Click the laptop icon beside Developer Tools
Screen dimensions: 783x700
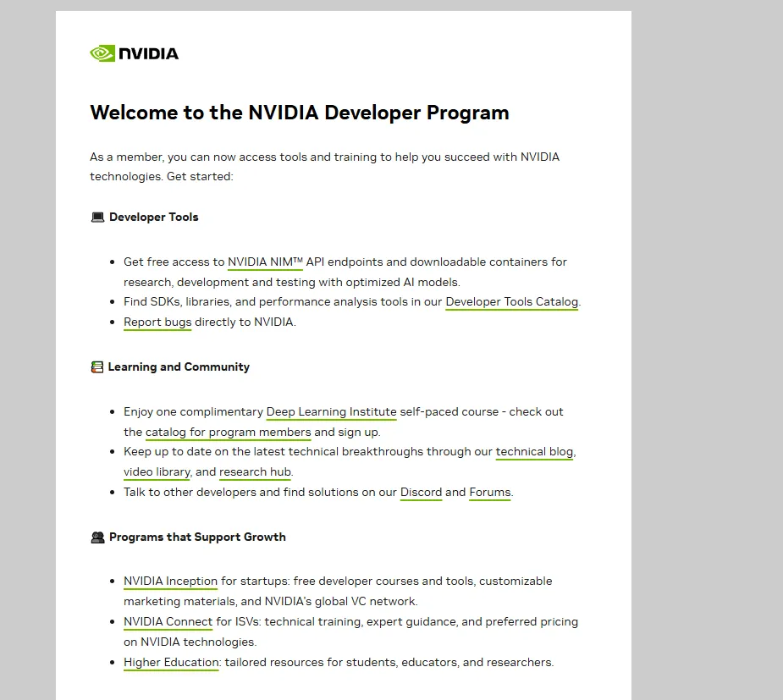(97, 218)
